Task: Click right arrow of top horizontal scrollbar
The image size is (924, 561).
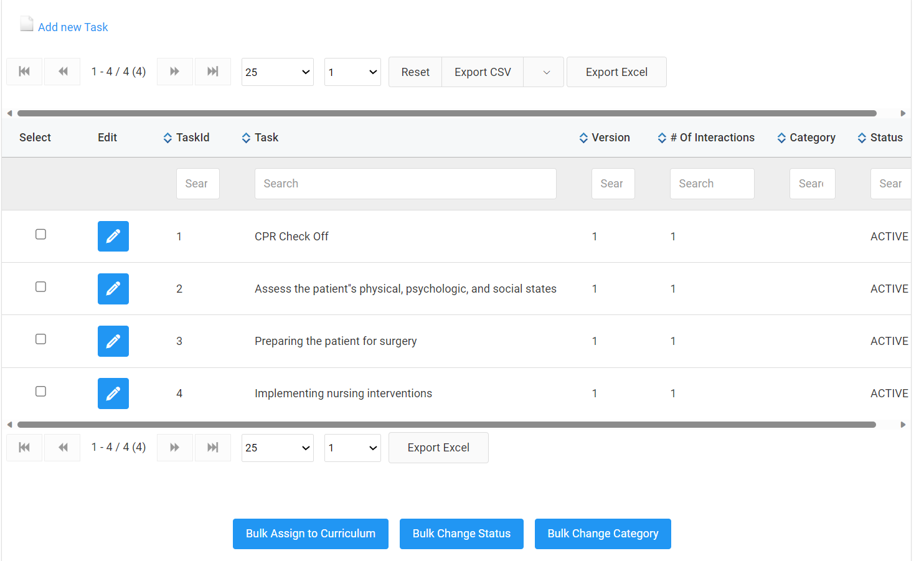Action: click(x=903, y=113)
